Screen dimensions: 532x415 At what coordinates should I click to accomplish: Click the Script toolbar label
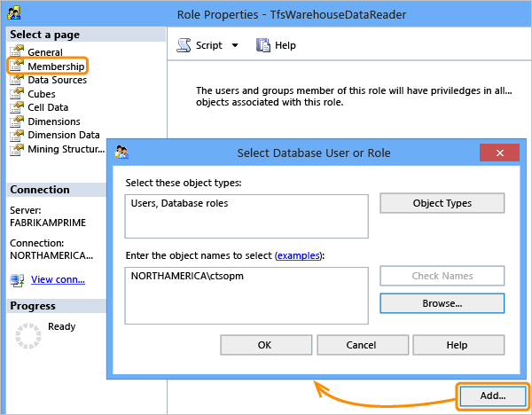209,45
